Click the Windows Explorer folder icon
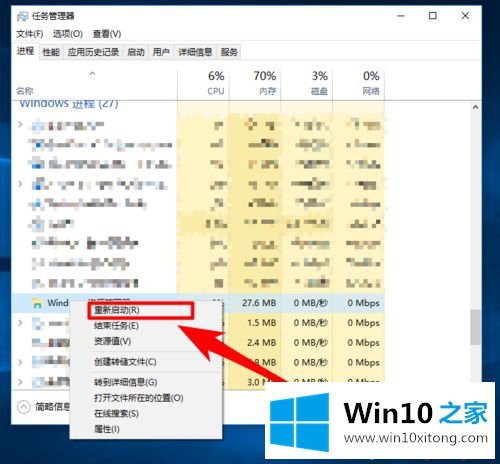 coord(37,303)
